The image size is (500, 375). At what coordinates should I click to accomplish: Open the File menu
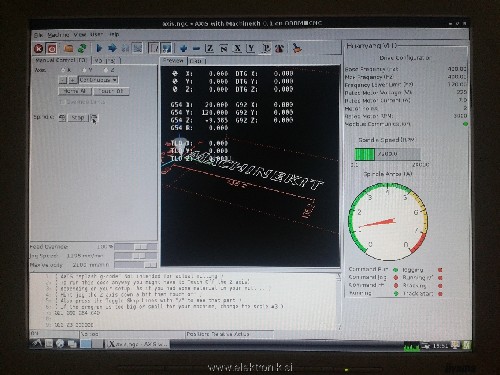[x=38, y=35]
